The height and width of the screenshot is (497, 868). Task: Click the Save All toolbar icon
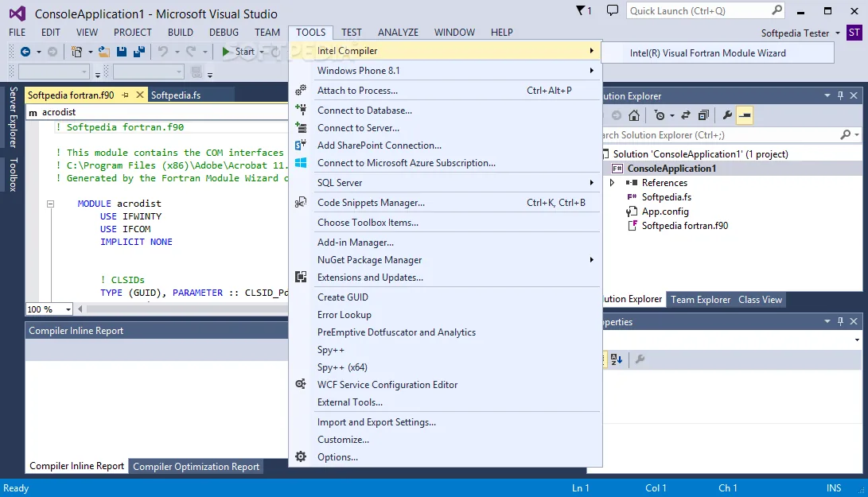tap(139, 52)
